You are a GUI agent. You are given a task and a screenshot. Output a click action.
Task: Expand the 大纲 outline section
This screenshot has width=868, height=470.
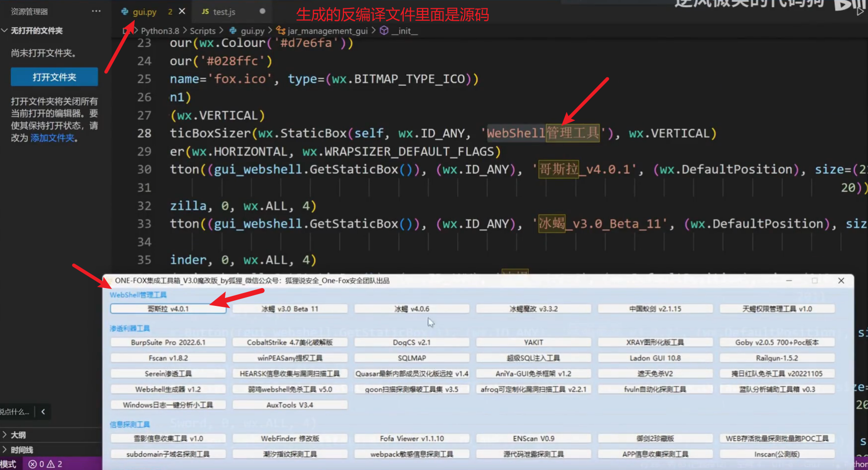(x=18, y=435)
